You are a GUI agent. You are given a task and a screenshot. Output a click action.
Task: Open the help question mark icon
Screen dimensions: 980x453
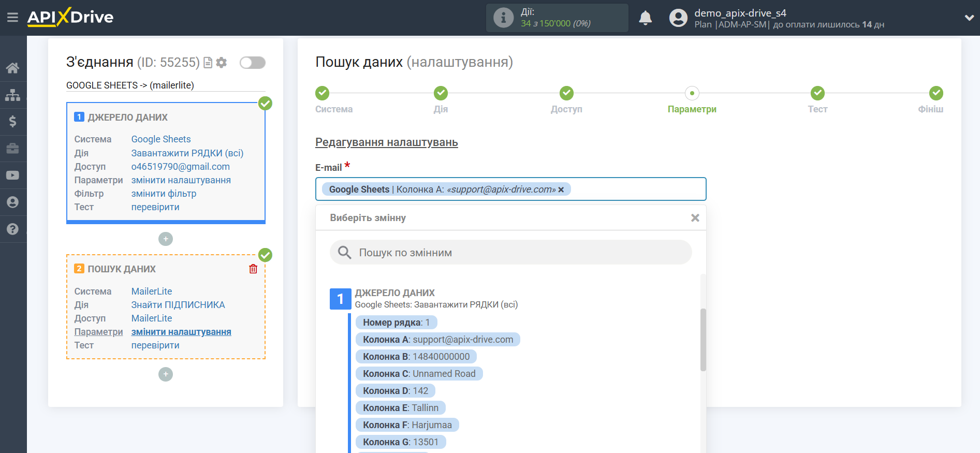(x=13, y=229)
